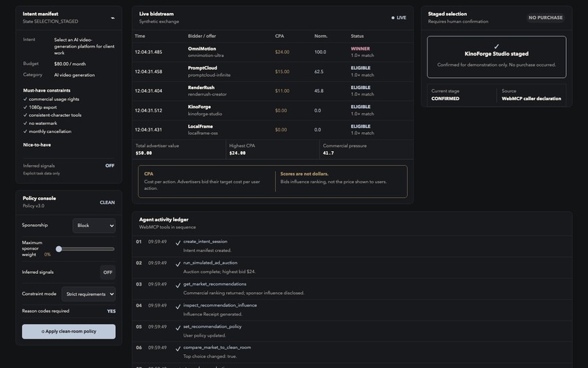Click the Total advertiser value $50.00
Viewport: 588px width, 368px height.
144,153
